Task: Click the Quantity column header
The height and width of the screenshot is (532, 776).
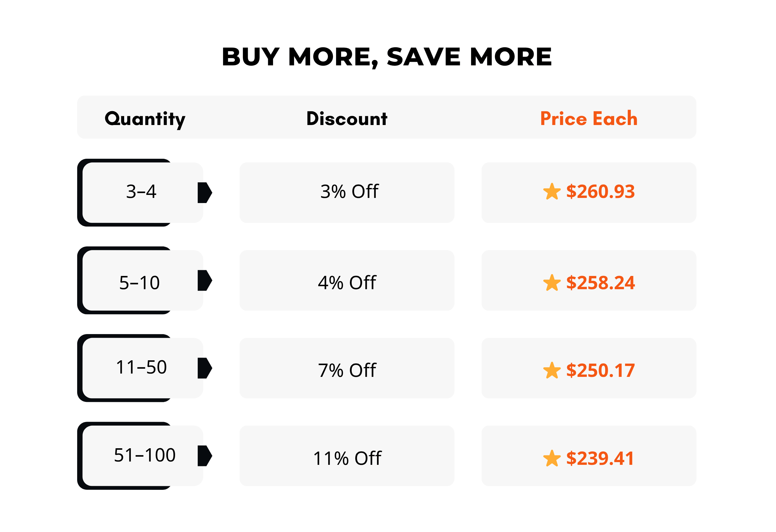Action: pos(145,119)
